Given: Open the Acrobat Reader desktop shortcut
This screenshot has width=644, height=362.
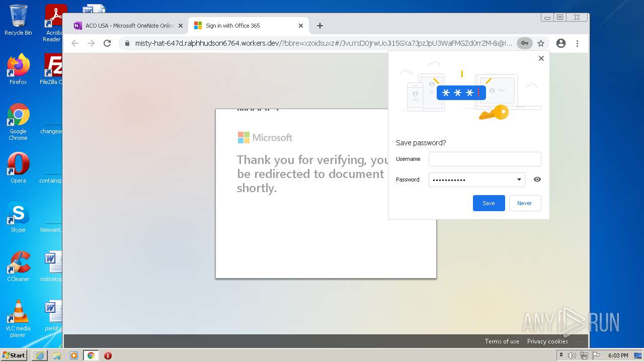Looking at the screenshot, I should point(53,23).
